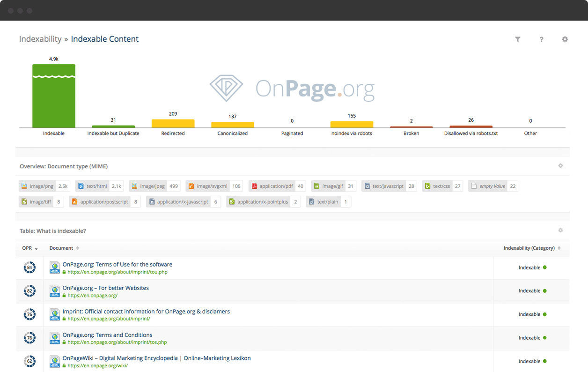588x372 pixels.
Task: Sort by Indexability (Category) column
Action: click(532, 248)
